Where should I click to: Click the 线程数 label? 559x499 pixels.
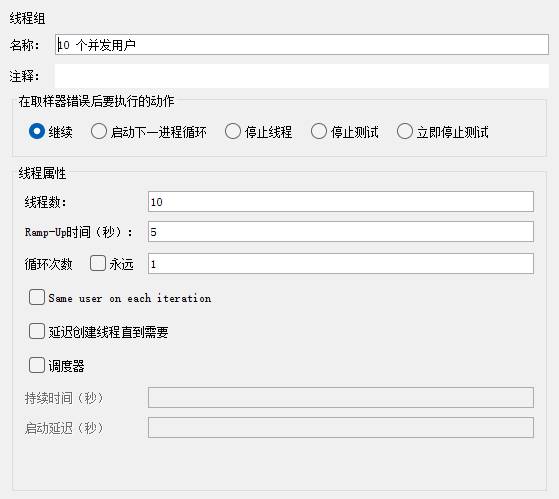pos(45,202)
